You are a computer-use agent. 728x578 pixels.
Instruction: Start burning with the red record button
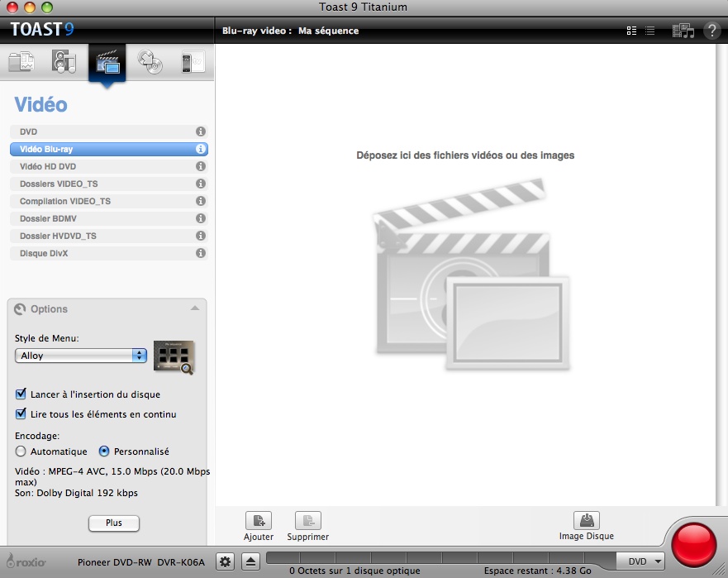(694, 545)
